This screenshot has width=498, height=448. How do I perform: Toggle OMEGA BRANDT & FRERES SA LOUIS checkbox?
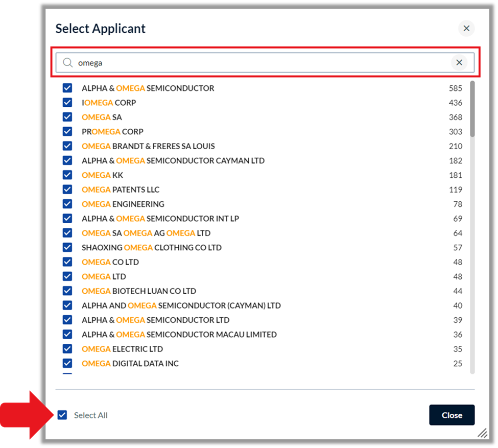coord(67,146)
